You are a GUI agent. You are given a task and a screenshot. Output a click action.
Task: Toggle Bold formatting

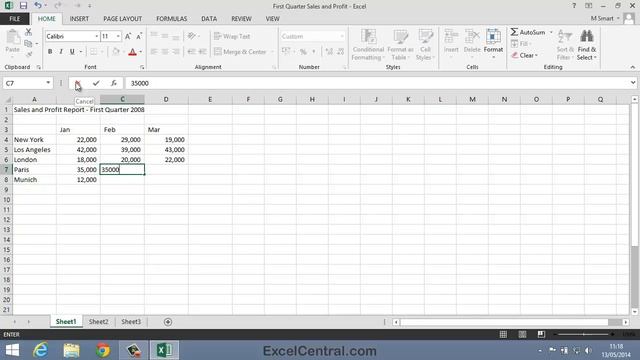[50, 52]
